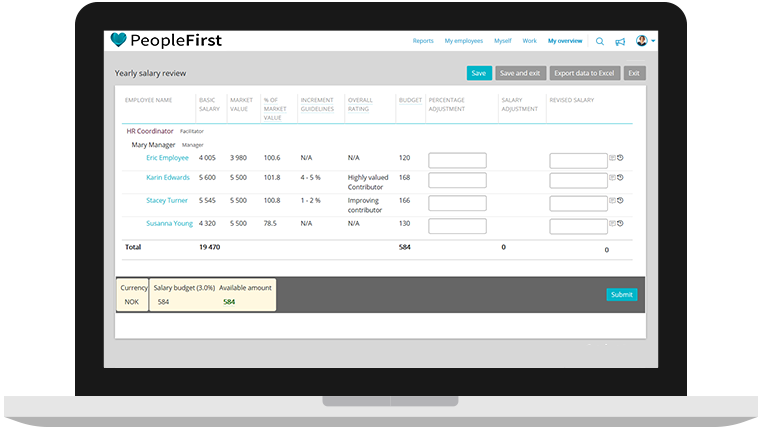Open the comment icon for Eric Employee
The width and height of the screenshot is (763, 430).
coord(612,158)
